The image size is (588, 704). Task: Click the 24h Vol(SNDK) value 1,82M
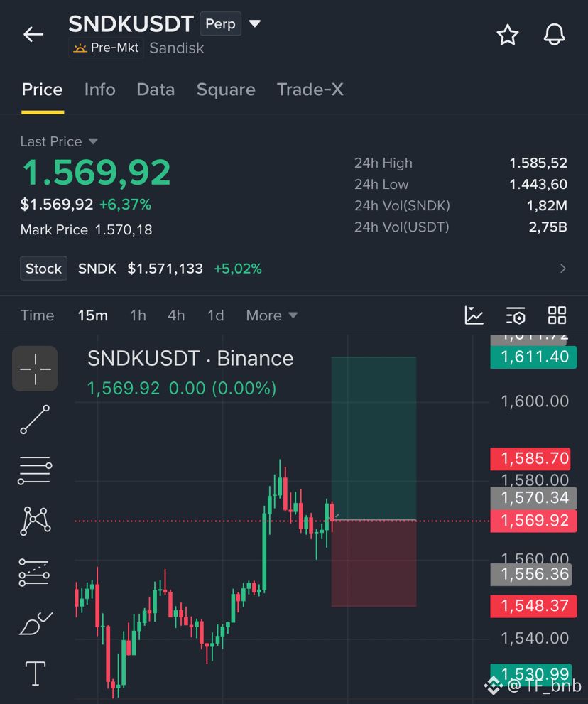tap(547, 205)
